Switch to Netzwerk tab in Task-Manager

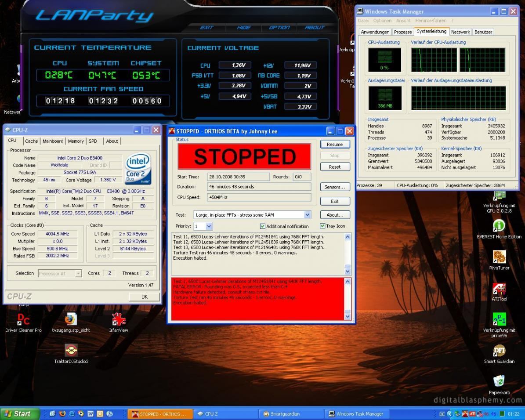click(x=460, y=32)
